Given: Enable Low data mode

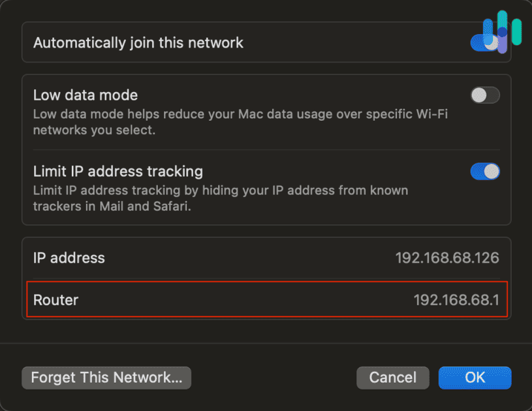Looking at the screenshot, I should pyautogui.click(x=485, y=95).
